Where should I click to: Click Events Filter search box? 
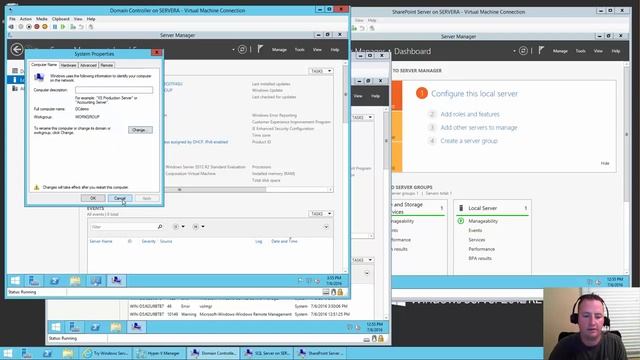(x=127, y=227)
